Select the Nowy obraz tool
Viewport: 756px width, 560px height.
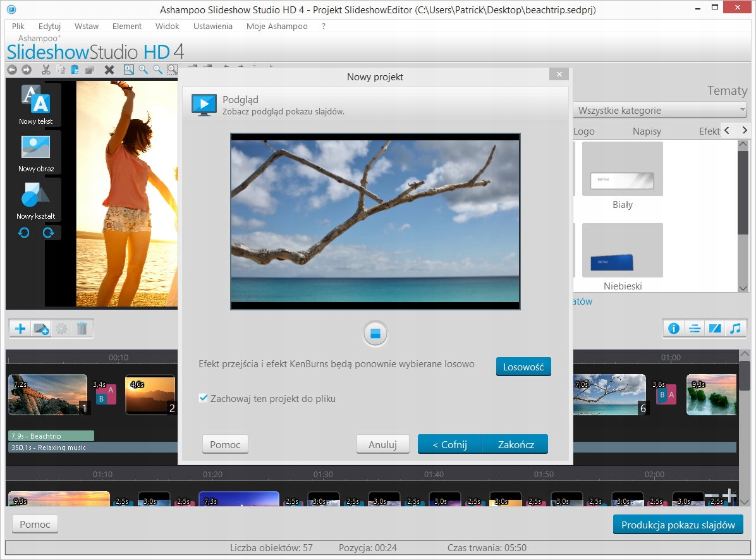coord(35,148)
